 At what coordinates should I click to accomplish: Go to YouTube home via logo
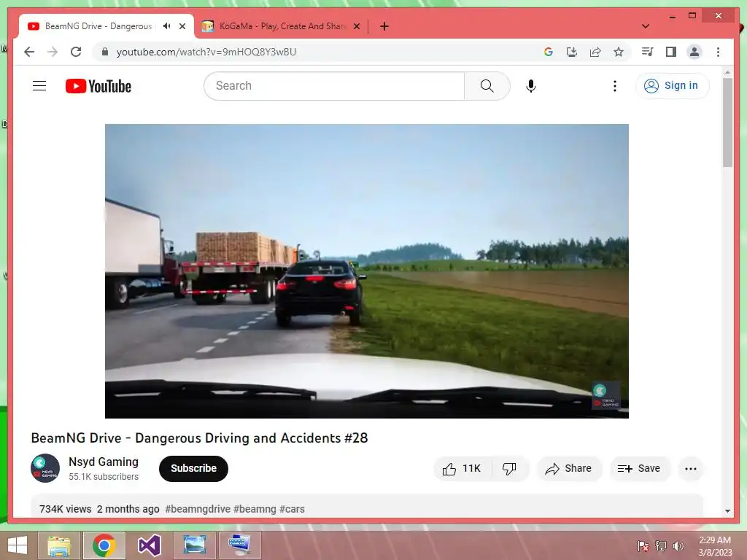pyautogui.click(x=98, y=86)
